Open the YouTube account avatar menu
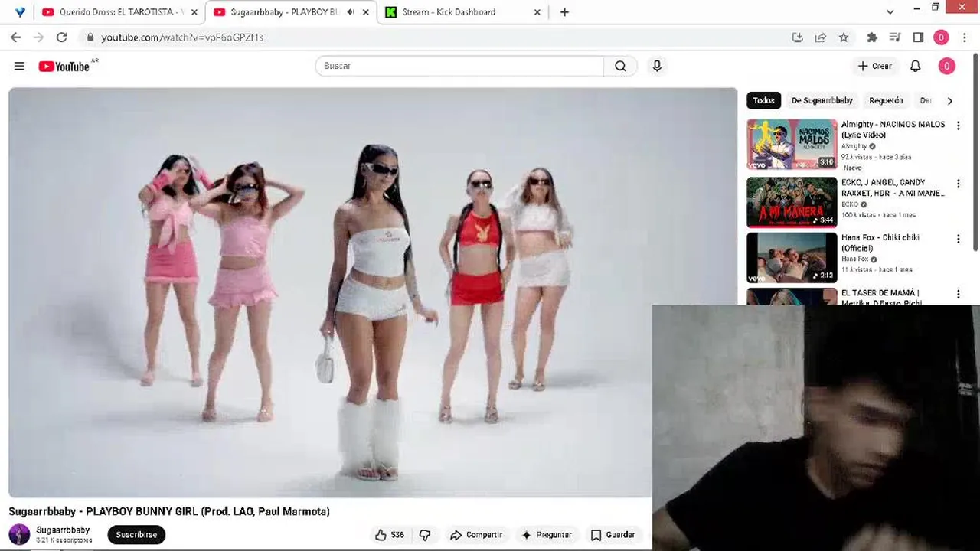 pos(946,67)
